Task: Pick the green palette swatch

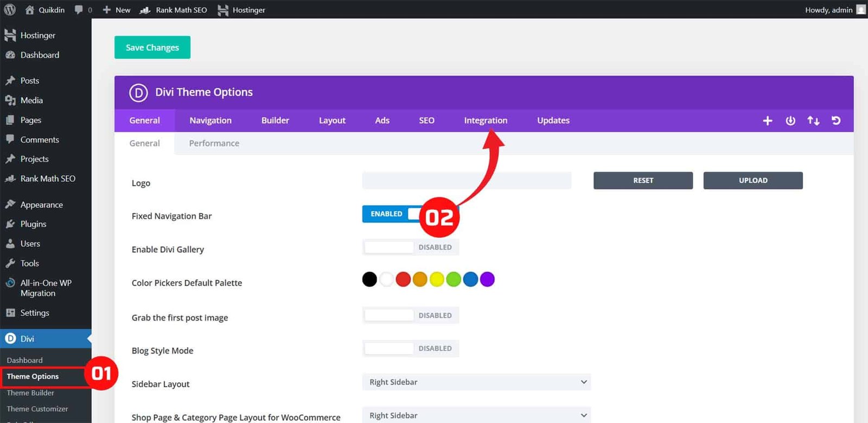Action: (454, 279)
